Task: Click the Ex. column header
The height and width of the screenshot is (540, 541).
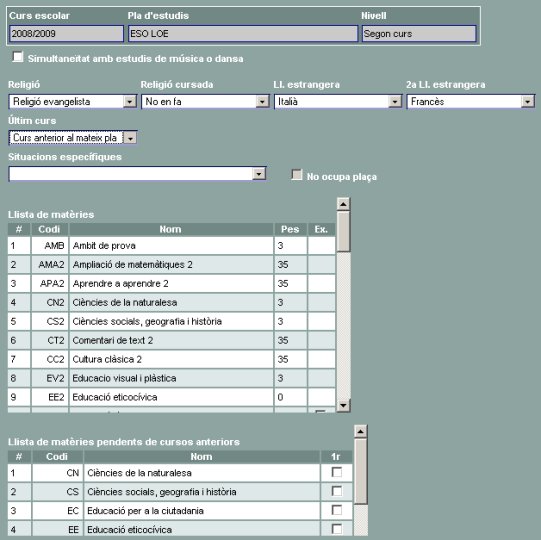Action: coord(322,229)
